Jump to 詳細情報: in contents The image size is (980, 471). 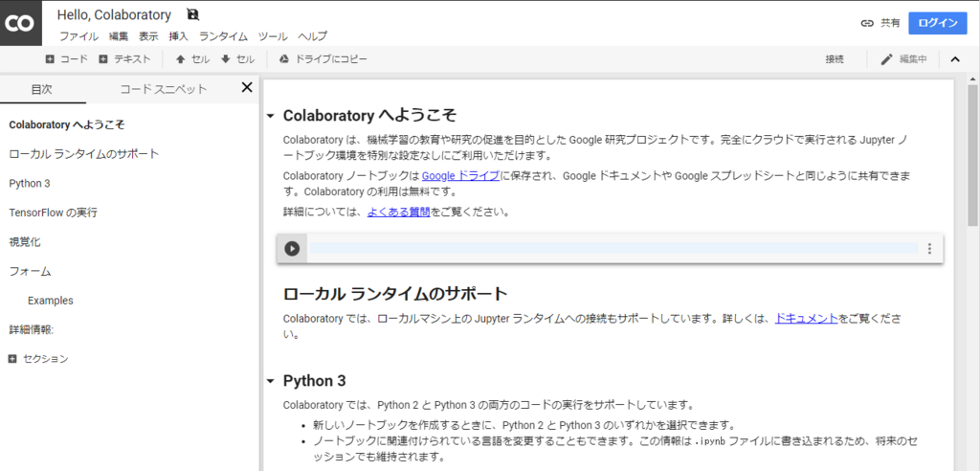click(x=32, y=329)
